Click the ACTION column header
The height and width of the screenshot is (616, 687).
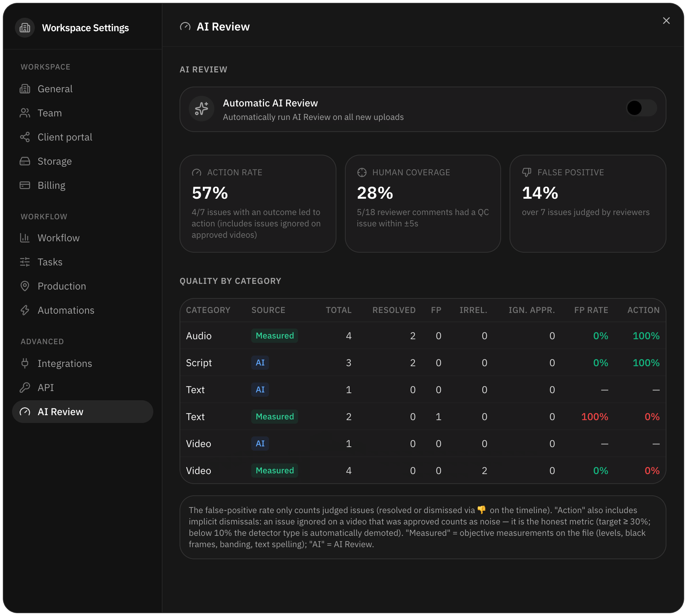(x=643, y=310)
